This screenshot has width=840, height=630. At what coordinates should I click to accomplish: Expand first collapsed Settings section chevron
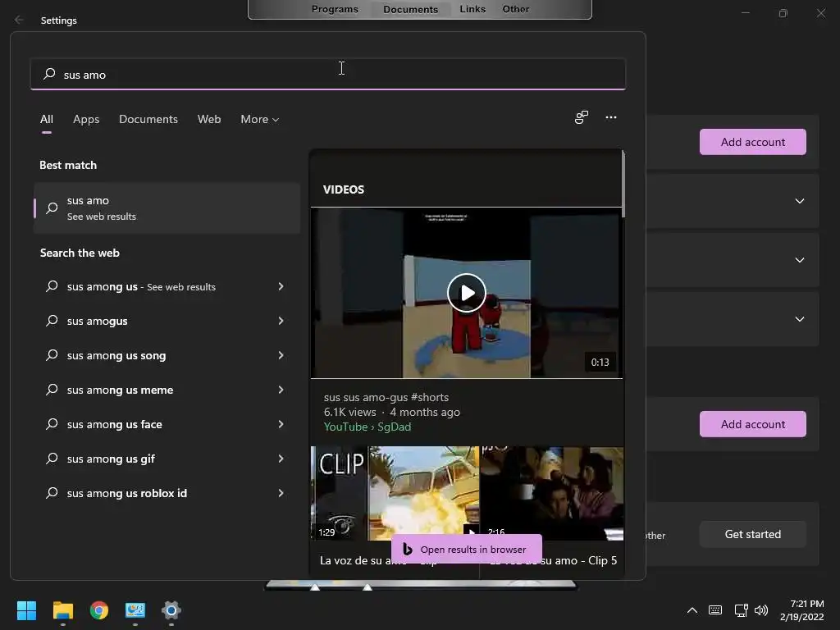(x=799, y=201)
